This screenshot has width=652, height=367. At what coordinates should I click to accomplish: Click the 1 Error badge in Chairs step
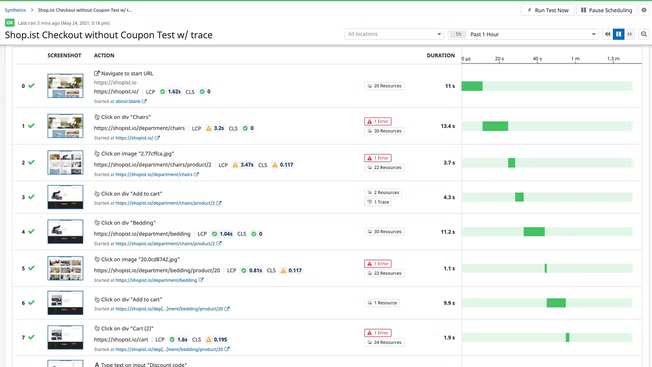click(378, 121)
